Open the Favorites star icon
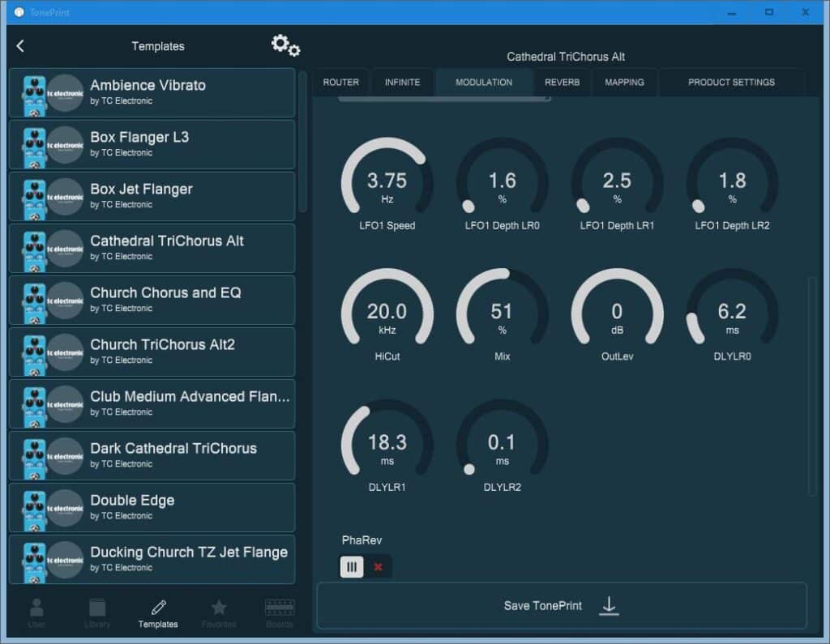This screenshot has width=830, height=644. click(219, 612)
